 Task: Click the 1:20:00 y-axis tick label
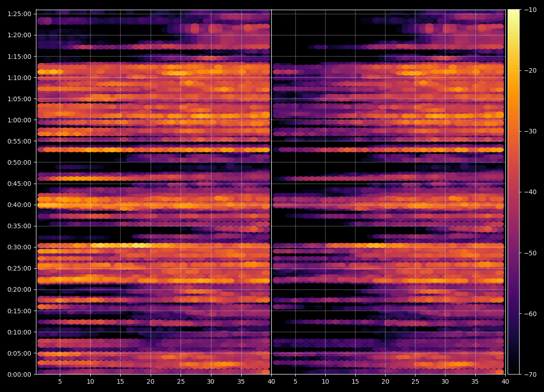coord(19,35)
